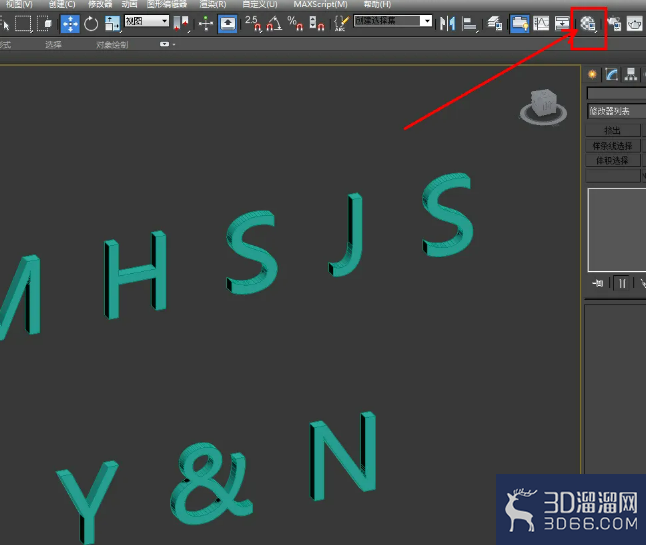
Task: Pick the rectangular selection region tool
Action: pos(23,23)
